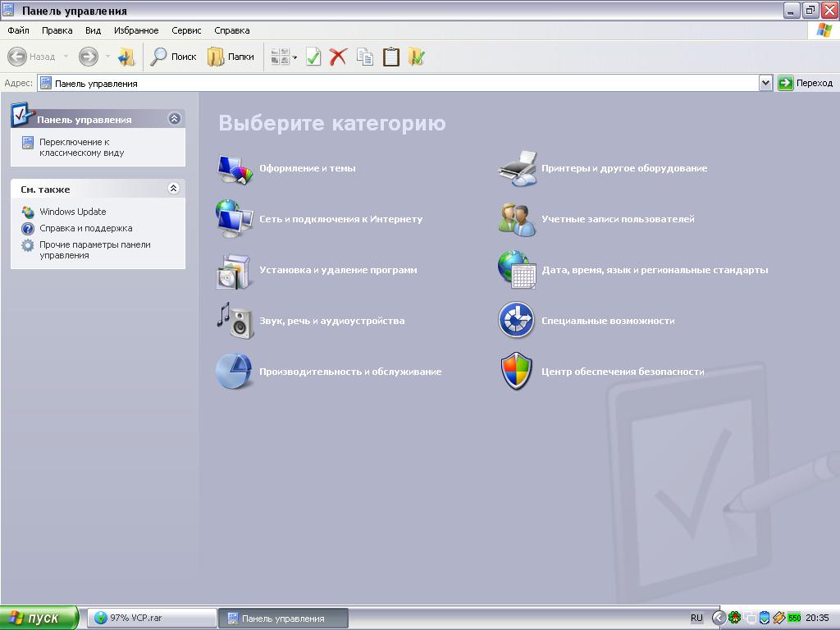The image size is (840, 630).
Task: Switch to the 97% VCP.rar taskbar window
Action: tap(151, 618)
